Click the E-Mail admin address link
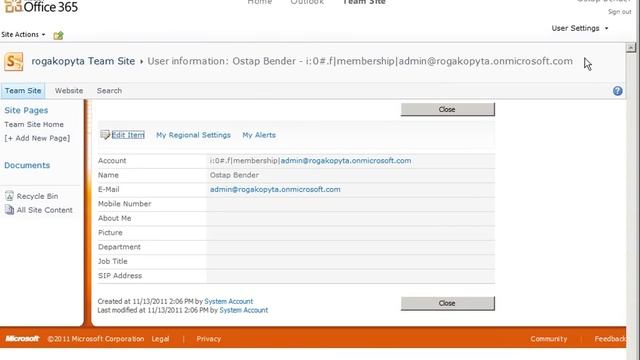This screenshot has height=360, width=640. [275, 189]
